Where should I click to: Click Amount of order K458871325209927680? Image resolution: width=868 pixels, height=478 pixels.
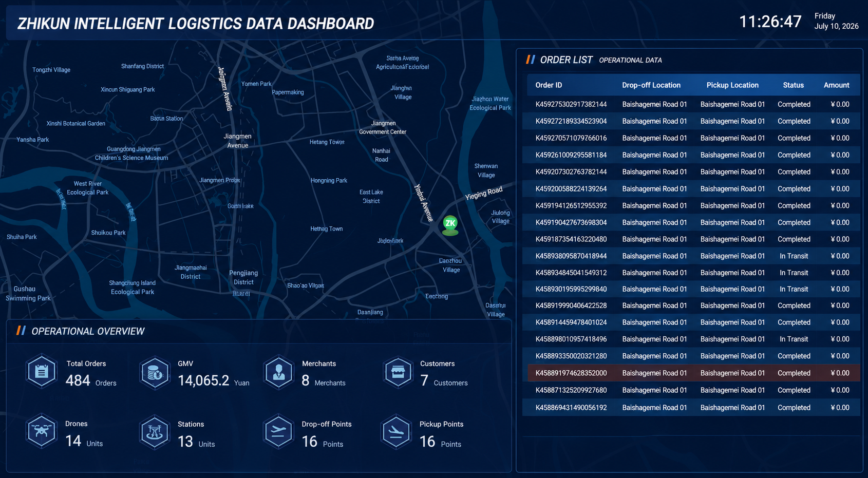pos(840,390)
